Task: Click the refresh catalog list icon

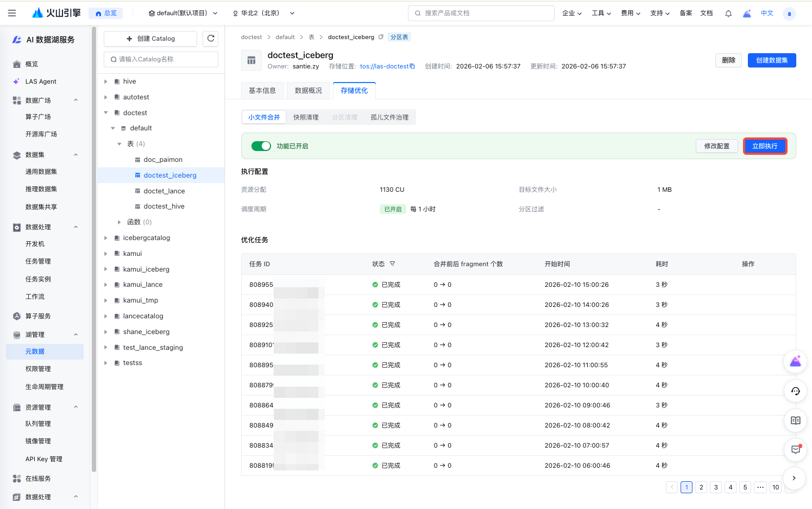Action: coord(211,39)
